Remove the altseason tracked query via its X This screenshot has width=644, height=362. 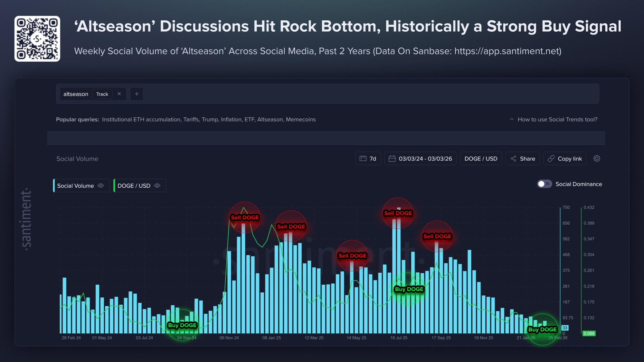coord(119,94)
